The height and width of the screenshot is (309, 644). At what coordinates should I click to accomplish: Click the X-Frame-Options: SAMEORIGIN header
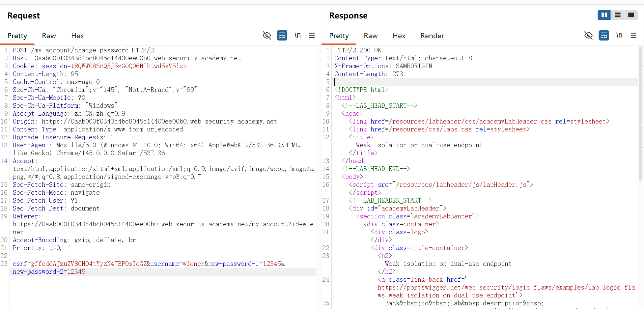383,66
